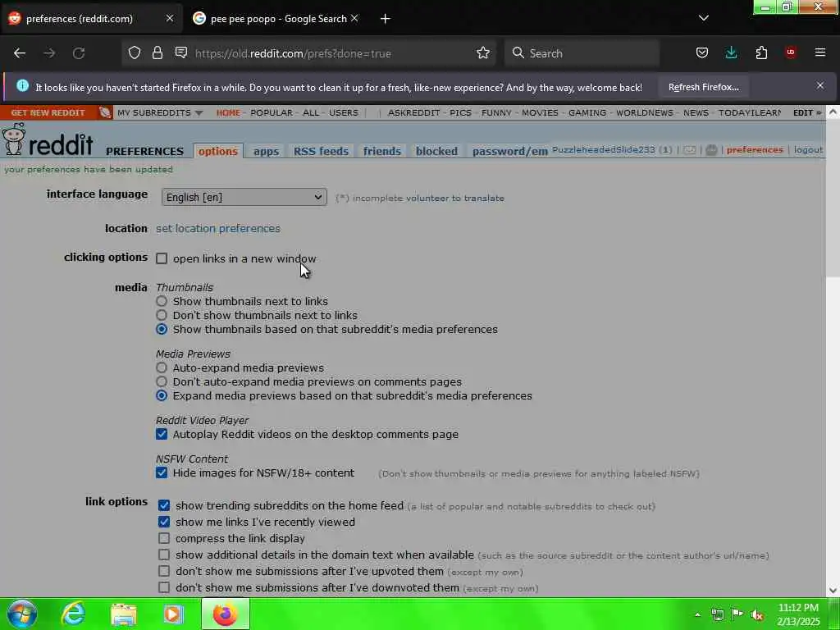Close the preferences (reddit.com) tab

pyautogui.click(x=169, y=18)
